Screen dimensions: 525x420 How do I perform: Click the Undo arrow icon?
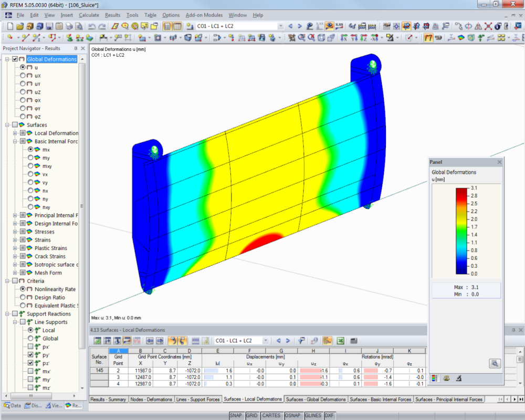[x=91, y=26]
